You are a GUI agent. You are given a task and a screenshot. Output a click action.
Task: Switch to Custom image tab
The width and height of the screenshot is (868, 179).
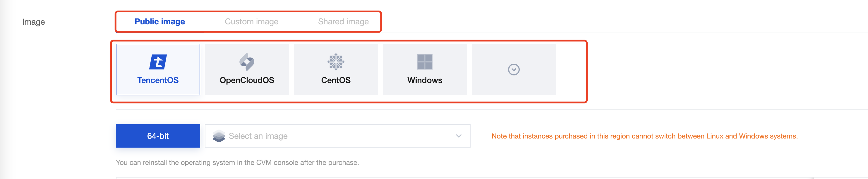(251, 22)
